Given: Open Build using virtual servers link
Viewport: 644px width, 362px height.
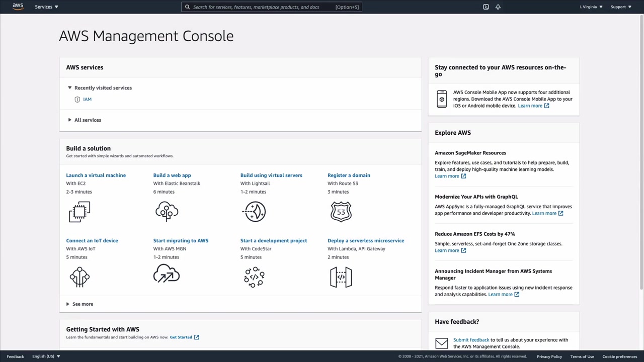Looking at the screenshot, I should tap(271, 175).
